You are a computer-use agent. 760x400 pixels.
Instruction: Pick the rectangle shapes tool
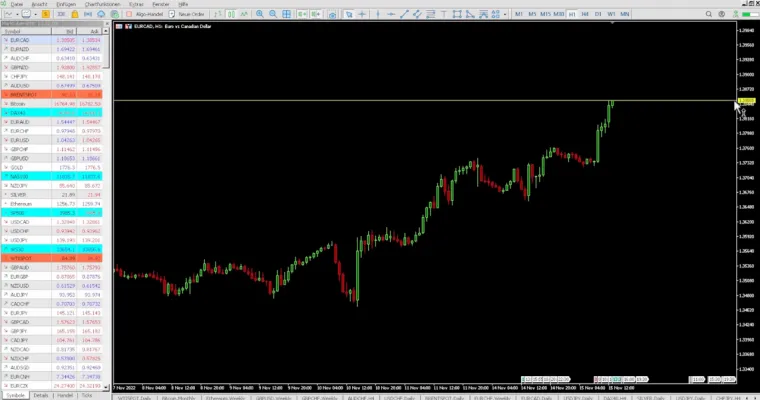457,14
